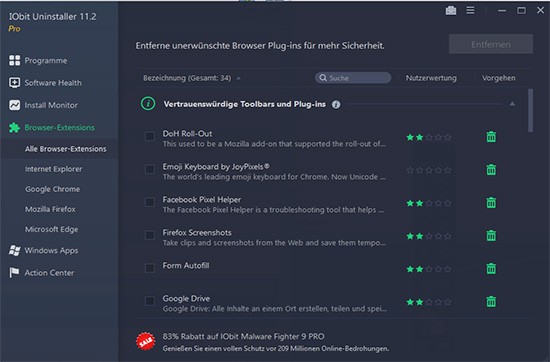Click the Entfernen button

click(x=491, y=44)
